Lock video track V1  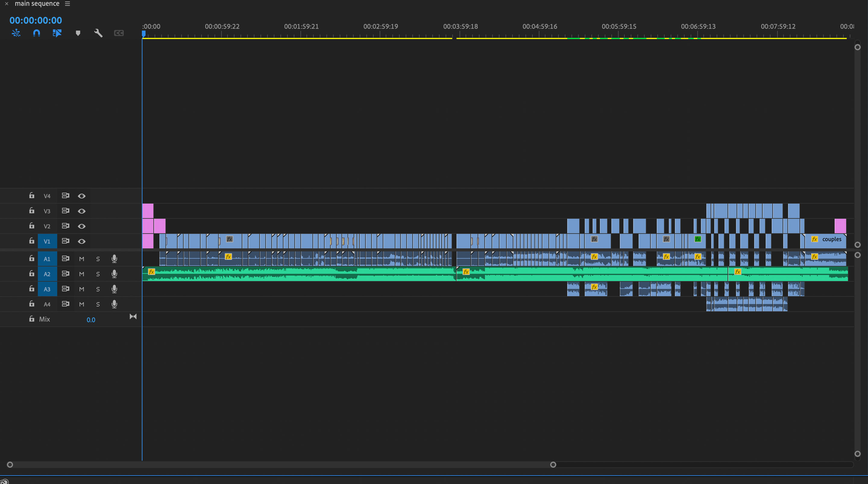[x=32, y=241]
